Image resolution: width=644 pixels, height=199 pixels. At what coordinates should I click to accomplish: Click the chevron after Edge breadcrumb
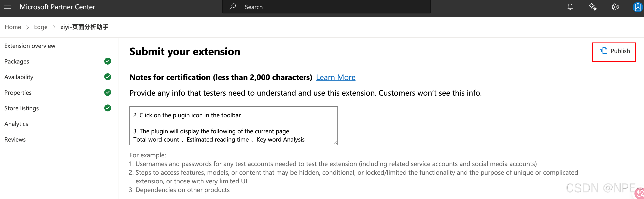point(54,27)
